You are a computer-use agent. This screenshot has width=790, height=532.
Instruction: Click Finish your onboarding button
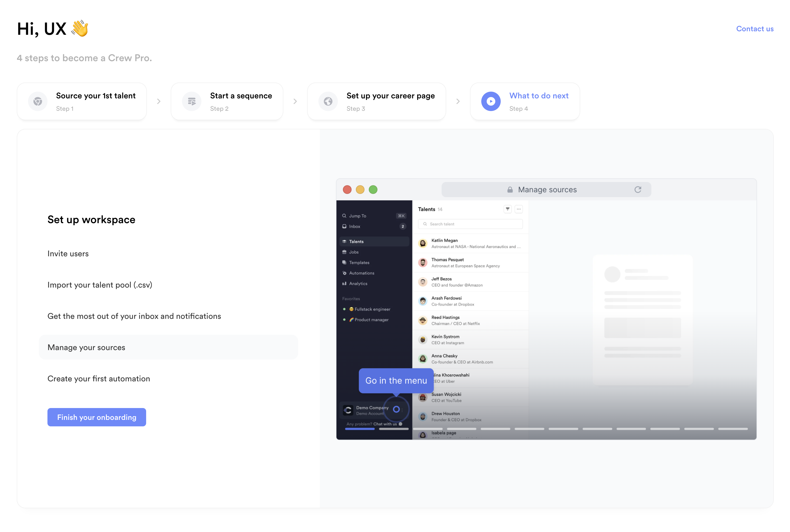coord(97,417)
